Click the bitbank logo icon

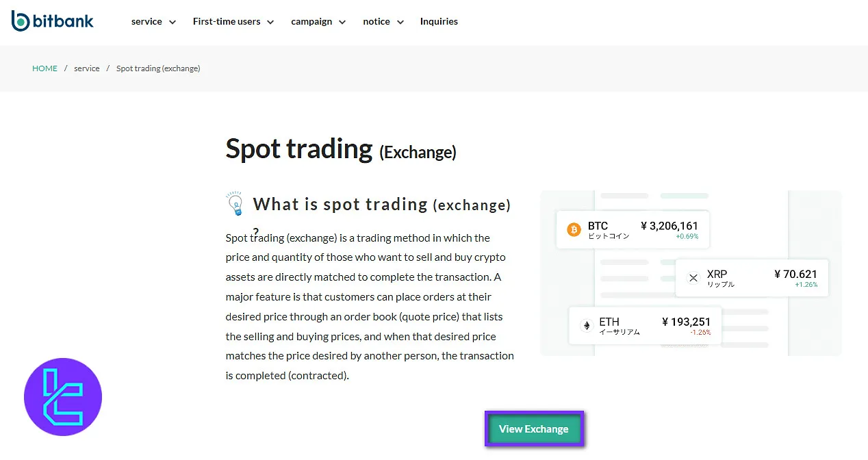[21, 21]
